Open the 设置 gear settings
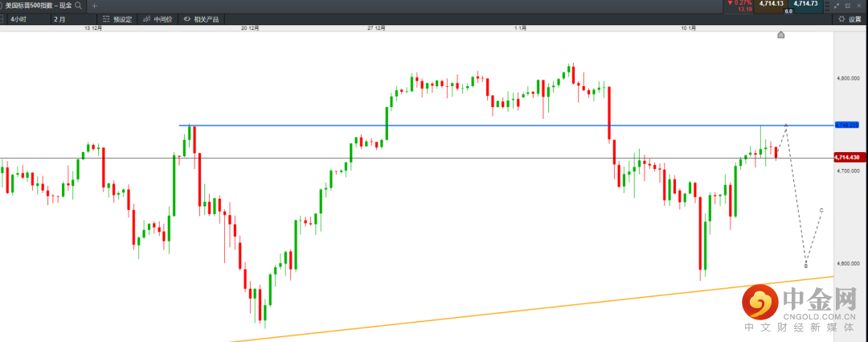Screen dimensions: 868x342 tap(850, 19)
